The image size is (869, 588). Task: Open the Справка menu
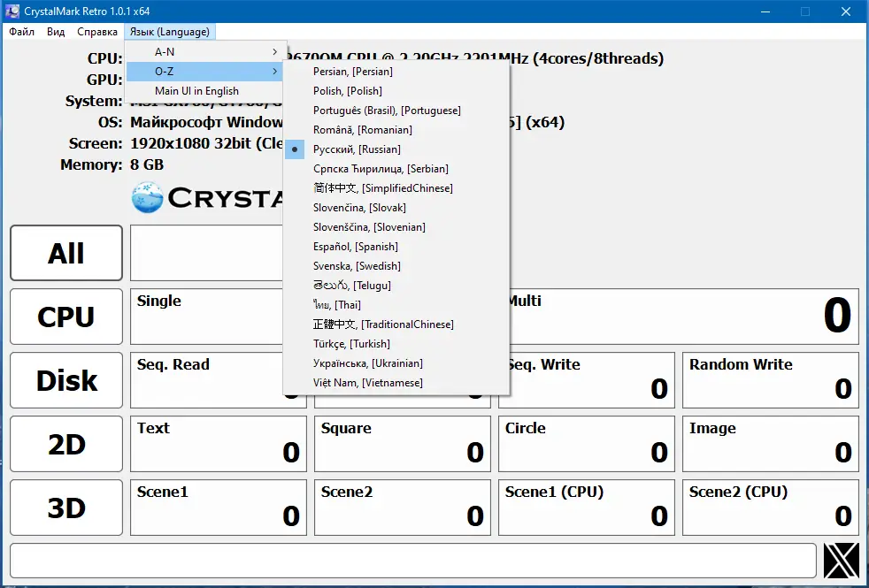(97, 32)
